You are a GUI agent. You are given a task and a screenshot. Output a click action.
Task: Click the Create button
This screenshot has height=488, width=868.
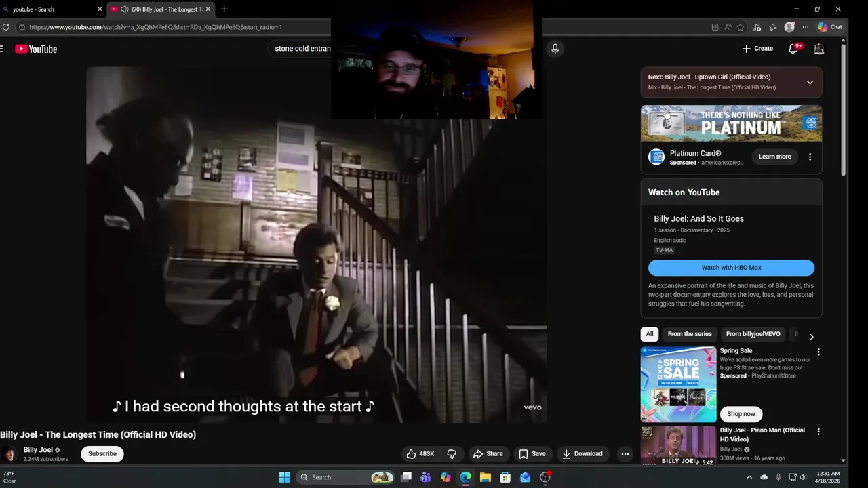pyautogui.click(x=757, y=49)
